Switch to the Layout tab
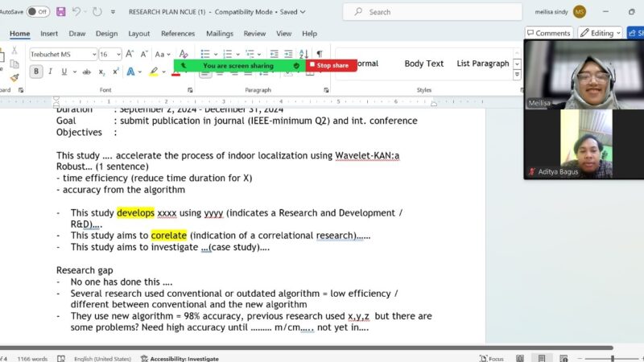 click(138, 34)
